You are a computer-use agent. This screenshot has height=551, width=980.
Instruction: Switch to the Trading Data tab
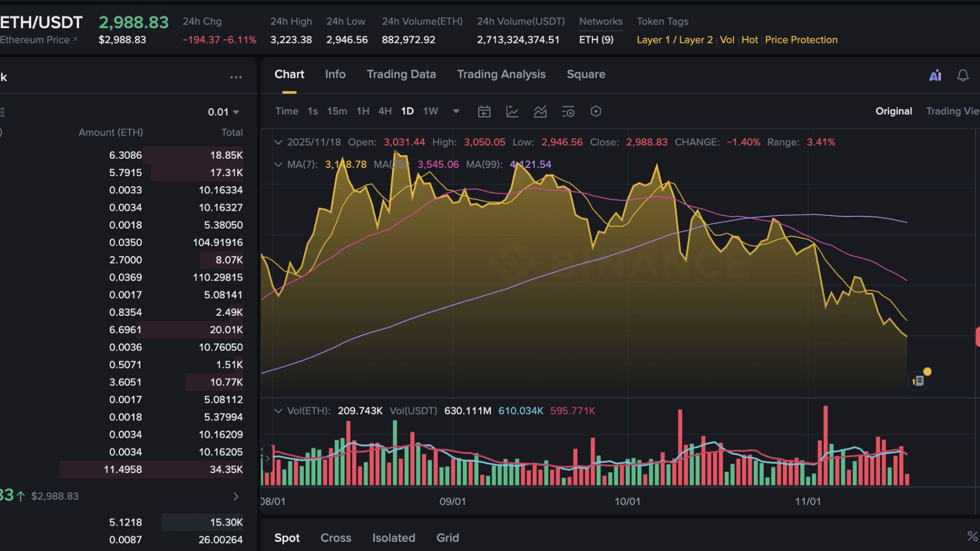click(x=401, y=74)
